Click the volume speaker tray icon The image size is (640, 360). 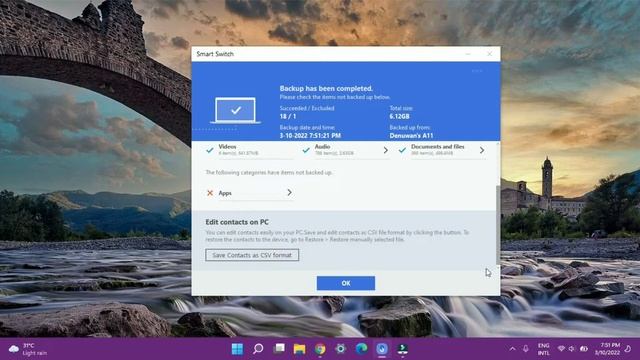pyautogui.click(x=572, y=349)
